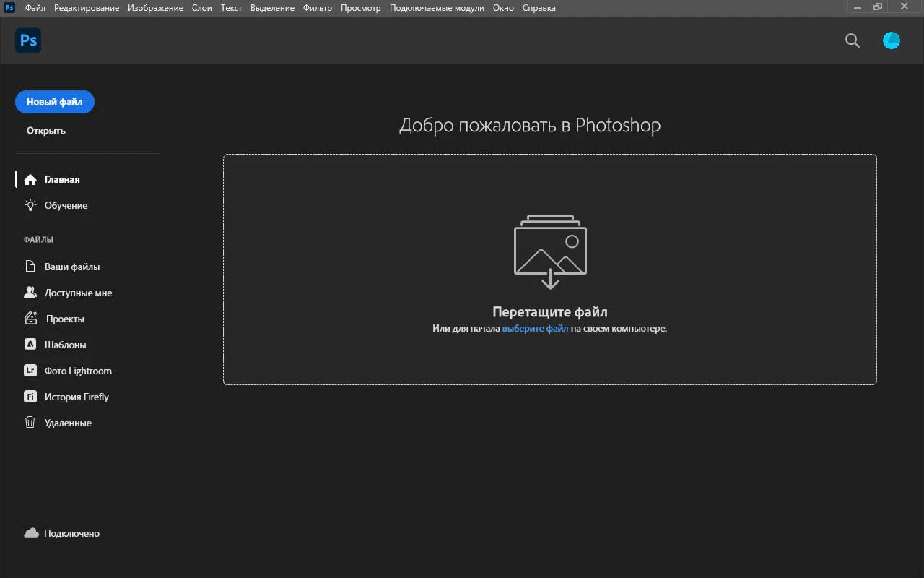Expand the Подключаемые модули menu
Viewport: 924px width, 578px height.
pos(437,8)
